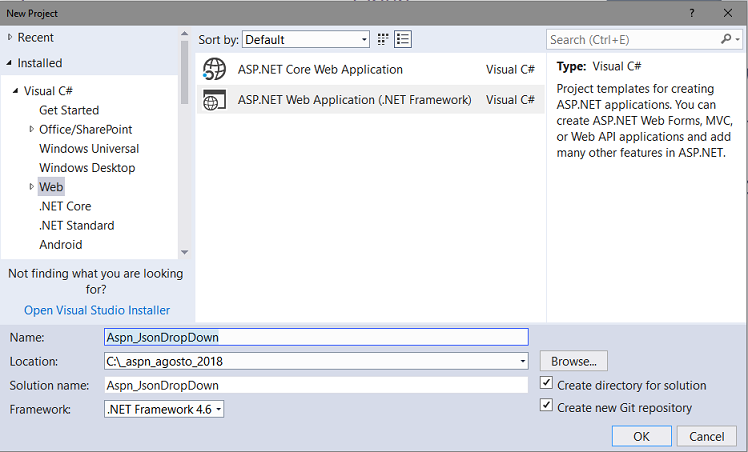Click the ASP.NET Core Web Application globe icon
The height and width of the screenshot is (452, 748).
click(214, 70)
